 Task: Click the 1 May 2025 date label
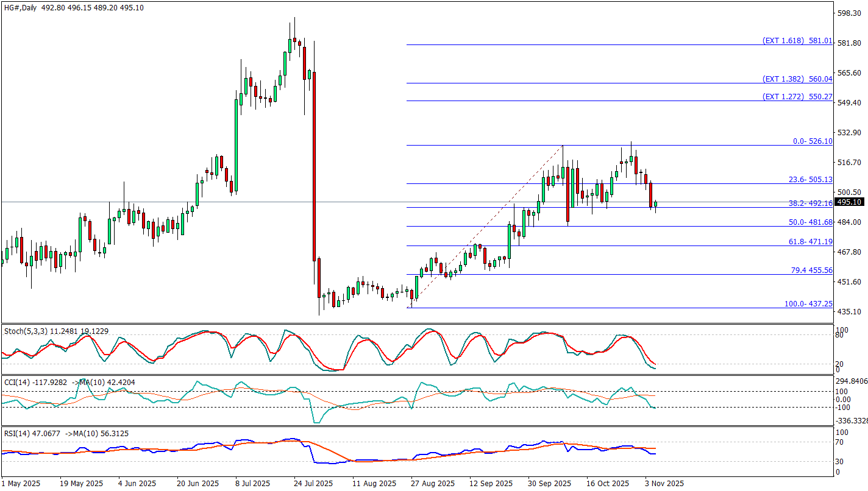(21, 483)
